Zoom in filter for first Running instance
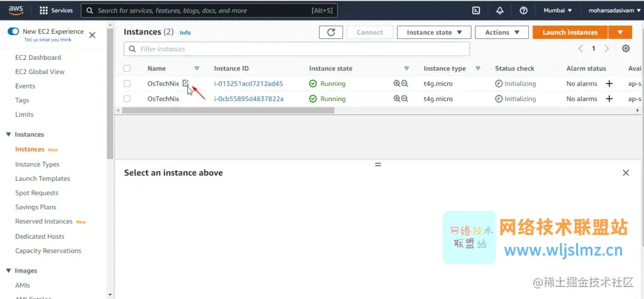Image resolution: width=644 pixels, height=299 pixels. 397,84
